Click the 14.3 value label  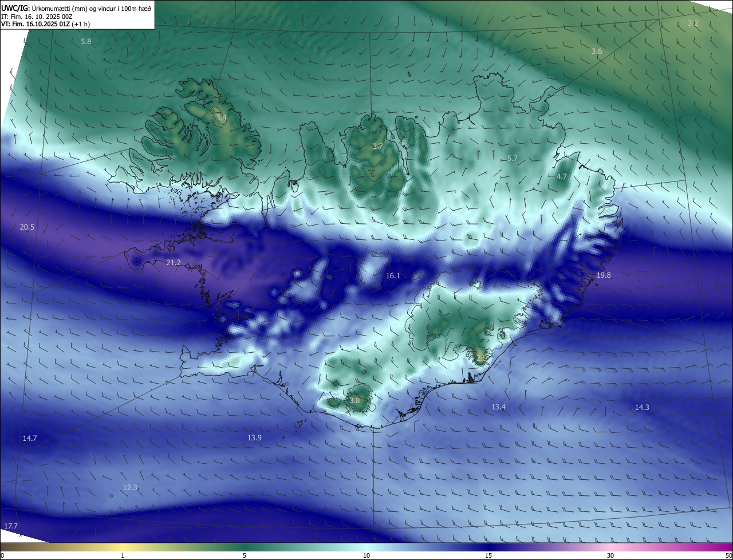click(642, 408)
